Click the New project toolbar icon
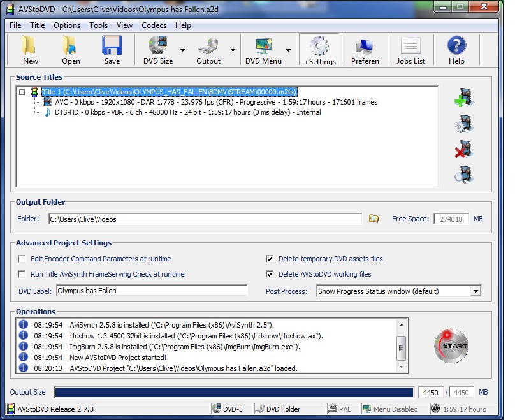Screen dimensions: 522x420 pos(31,50)
